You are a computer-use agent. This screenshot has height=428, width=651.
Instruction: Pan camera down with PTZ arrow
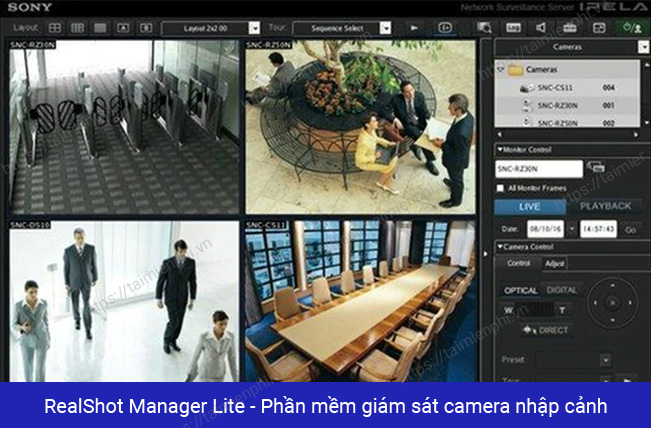pos(613,320)
